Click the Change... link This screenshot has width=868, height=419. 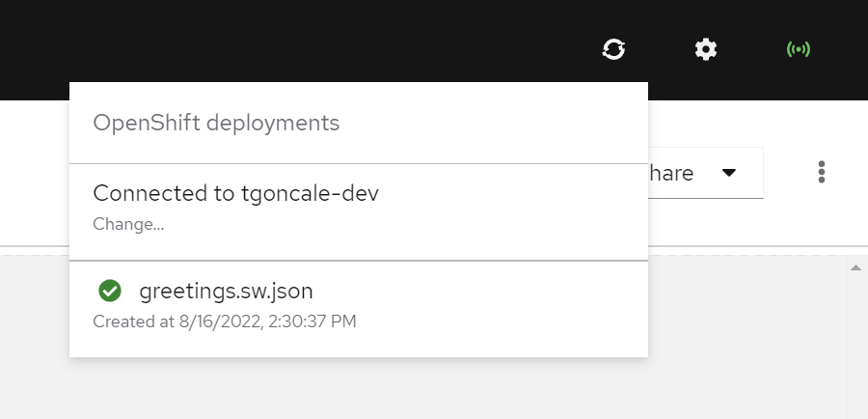[128, 224]
